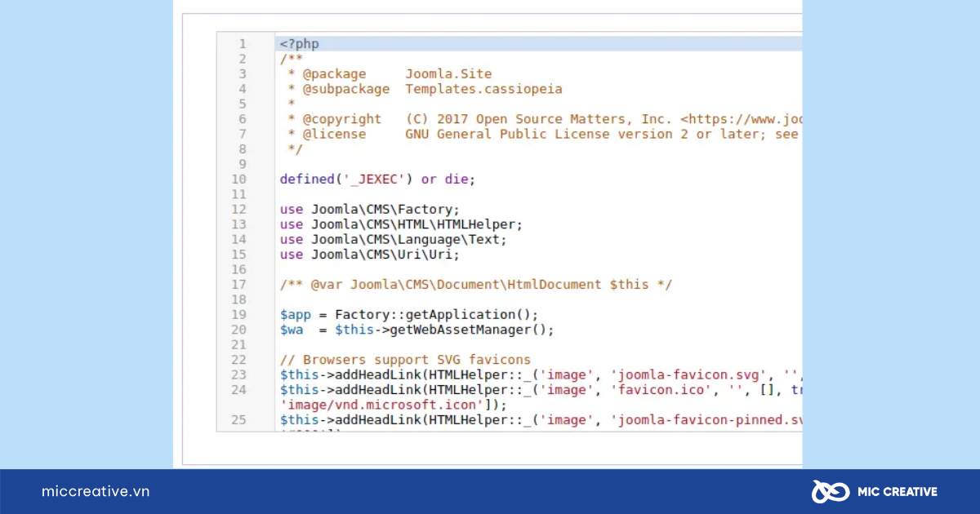Open the miccreative.vn website link
This screenshot has width=980, height=514.
[96, 491]
